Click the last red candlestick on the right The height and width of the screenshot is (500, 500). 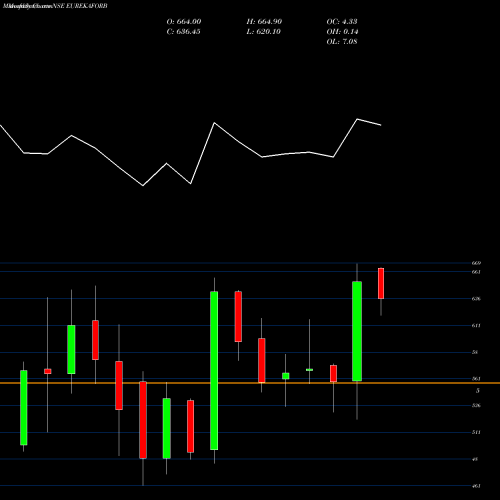381,283
